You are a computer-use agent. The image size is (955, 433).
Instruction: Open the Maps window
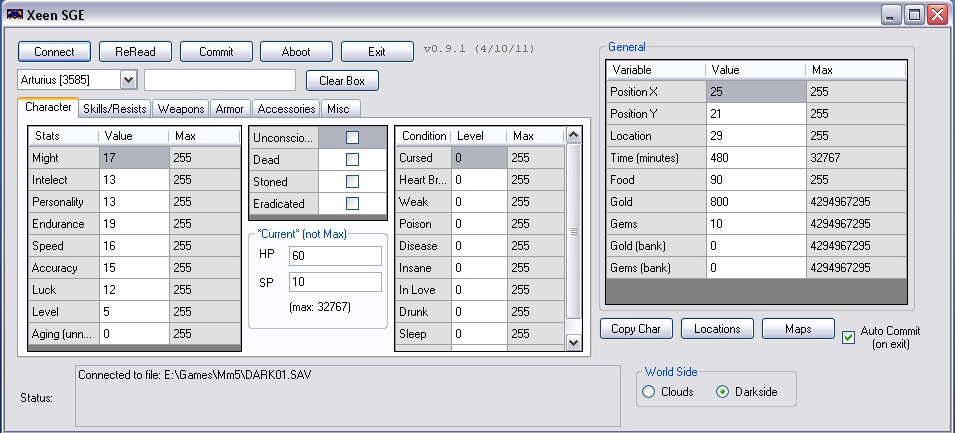tap(798, 329)
